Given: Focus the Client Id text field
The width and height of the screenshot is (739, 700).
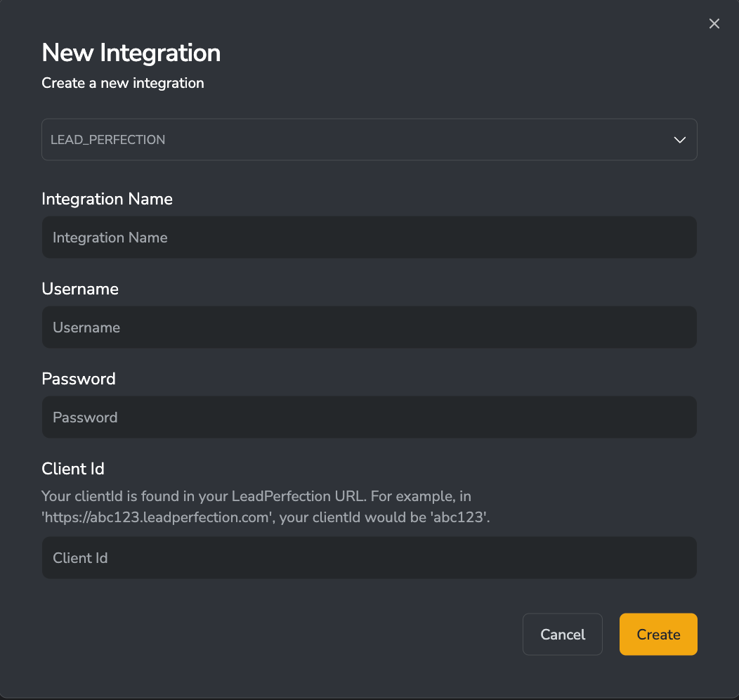Looking at the screenshot, I should click(369, 558).
